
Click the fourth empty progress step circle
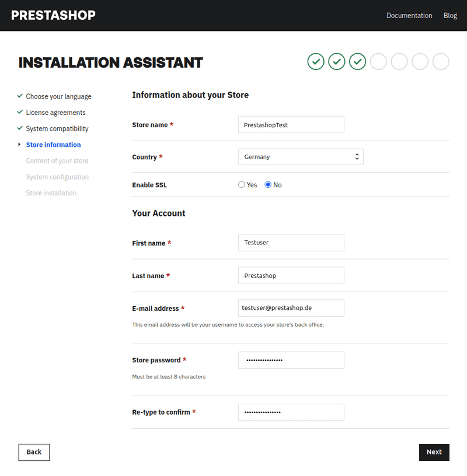[x=378, y=61]
